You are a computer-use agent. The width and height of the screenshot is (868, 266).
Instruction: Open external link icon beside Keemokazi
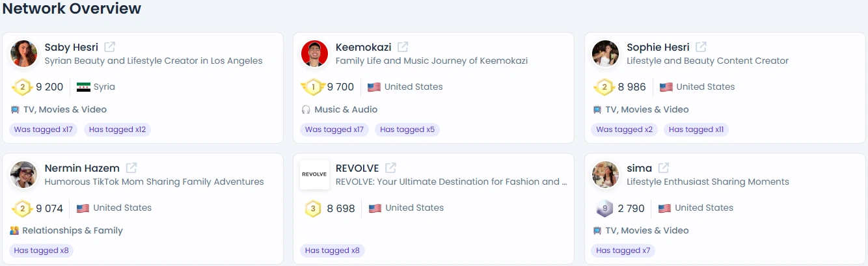click(403, 47)
